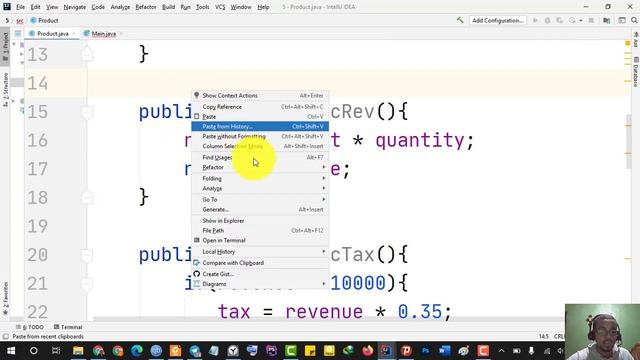640x360 pixels.
Task: Select Find Usages in context menu
Action: tap(260, 158)
